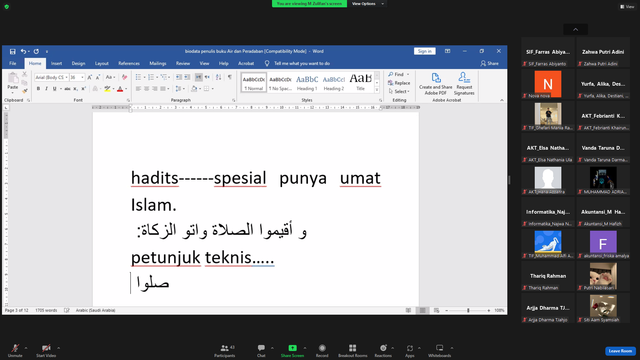
Task: Open Zoom Breakout Rooms
Action: [x=353, y=350]
